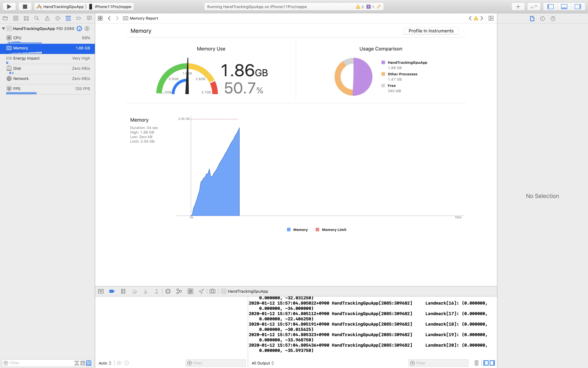This screenshot has height=368, width=588.
Task: Stop the running HandTrackingGpuApp
Action: pos(25,7)
